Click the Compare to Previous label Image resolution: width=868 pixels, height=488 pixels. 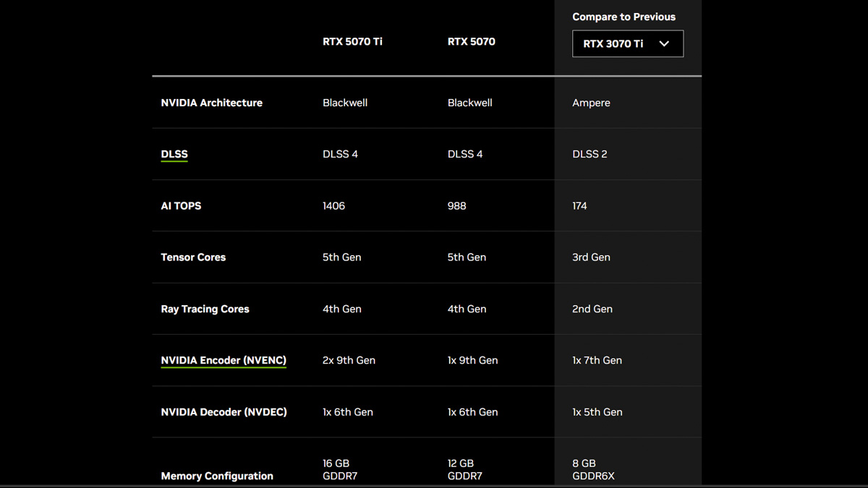coord(624,17)
